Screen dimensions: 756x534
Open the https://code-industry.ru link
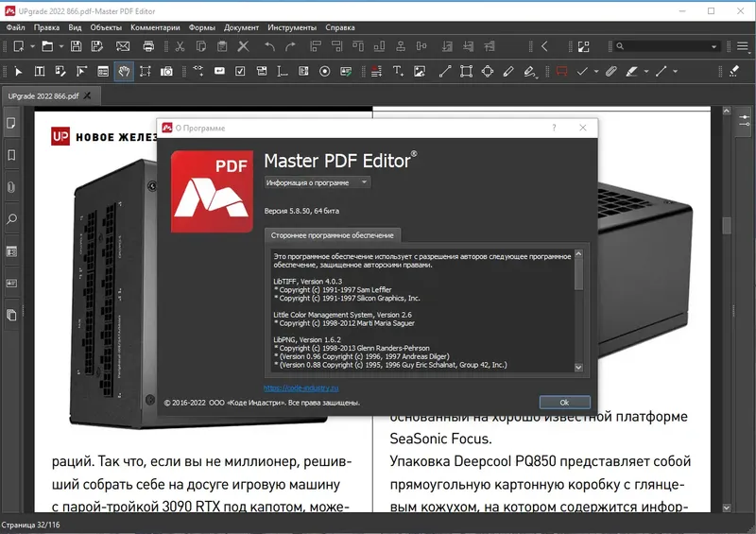[301, 388]
